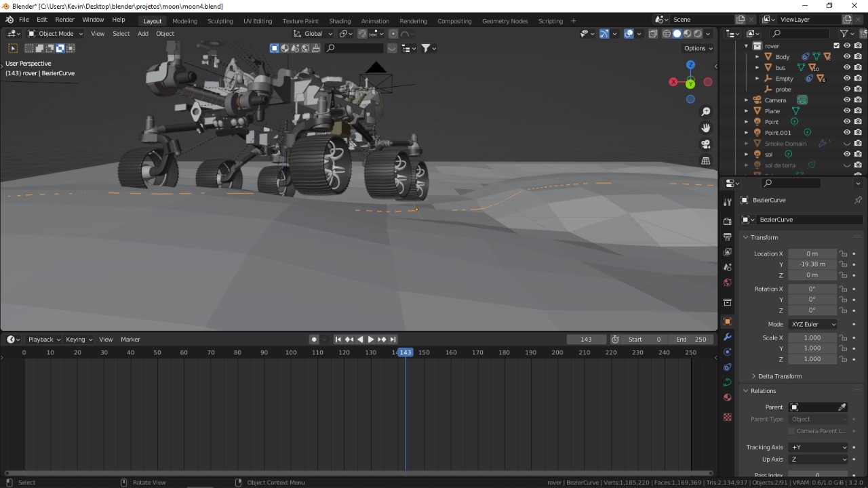Image resolution: width=868 pixels, height=488 pixels.
Task: Open the curve Object Data properties tab
Action: pyautogui.click(x=728, y=382)
